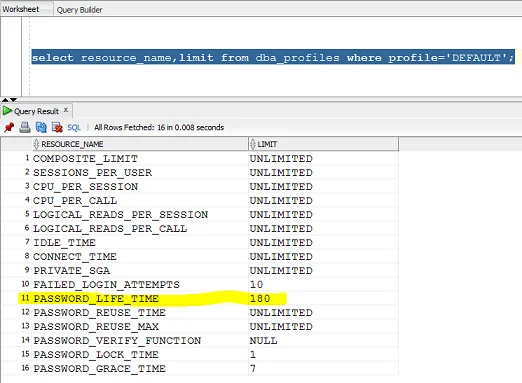The width and height of the screenshot is (522, 383).
Task: Select the SESSIONS_PER_USER cell
Action: coord(140,173)
